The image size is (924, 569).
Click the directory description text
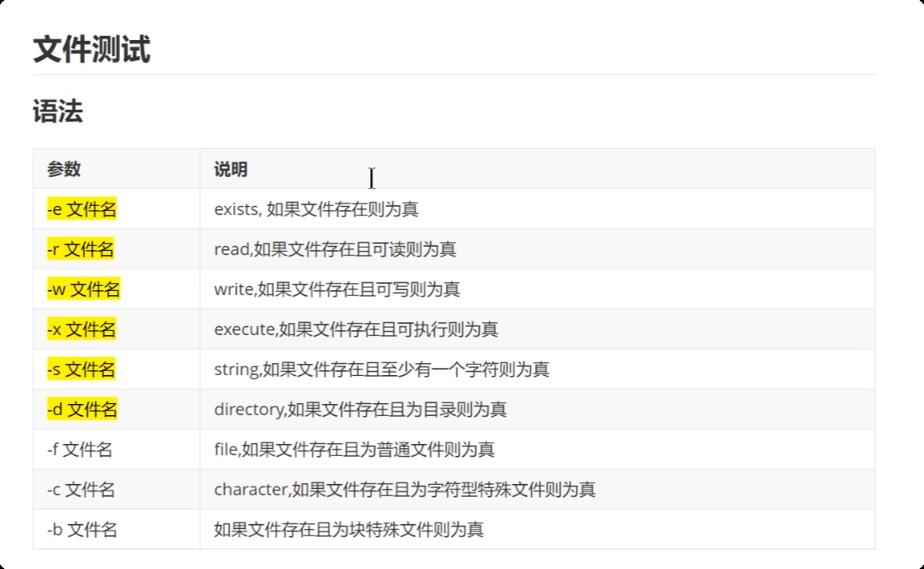coord(360,409)
